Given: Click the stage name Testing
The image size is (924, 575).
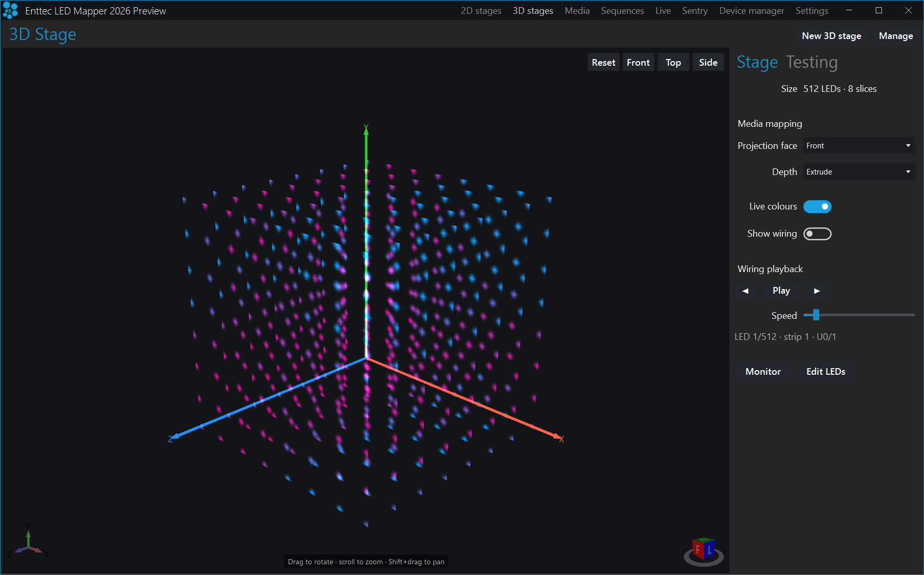Looking at the screenshot, I should (x=812, y=62).
